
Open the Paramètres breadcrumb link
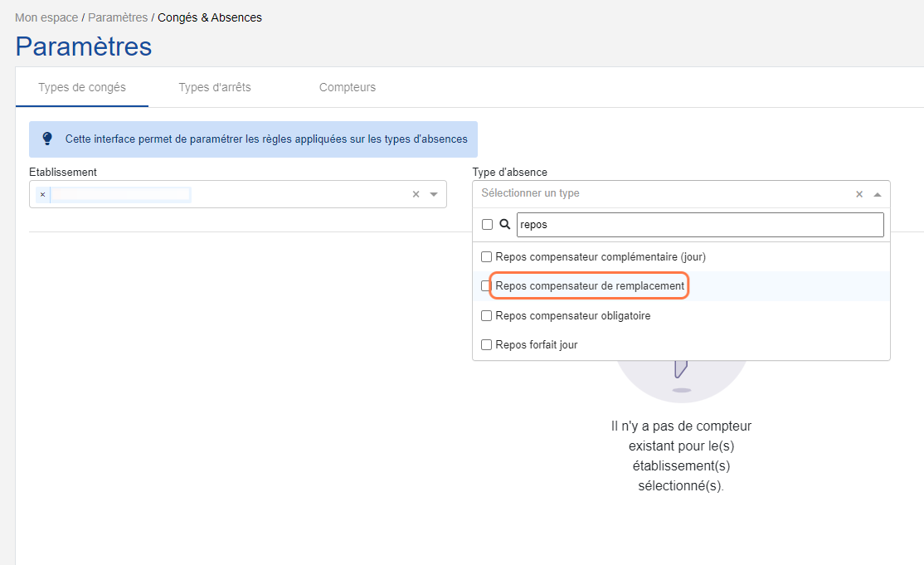[x=118, y=17]
